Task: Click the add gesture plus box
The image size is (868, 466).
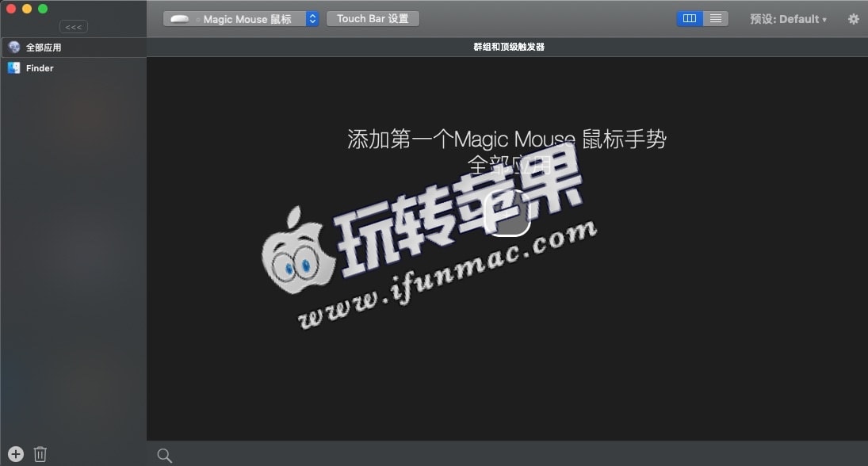Action: click(507, 213)
